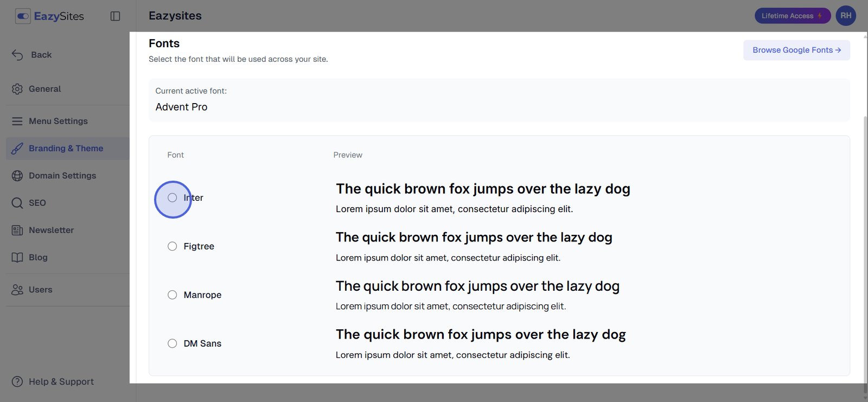The width and height of the screenshot is (868, 402).
Task: Pick the DM Sans font radio button
Action: (x=173, y=343)
